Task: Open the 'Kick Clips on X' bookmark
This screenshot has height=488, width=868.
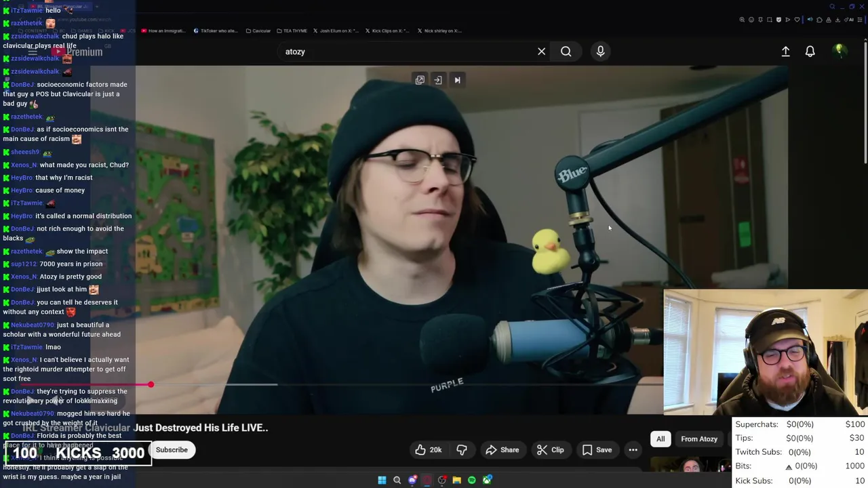Action: (387, 30)
